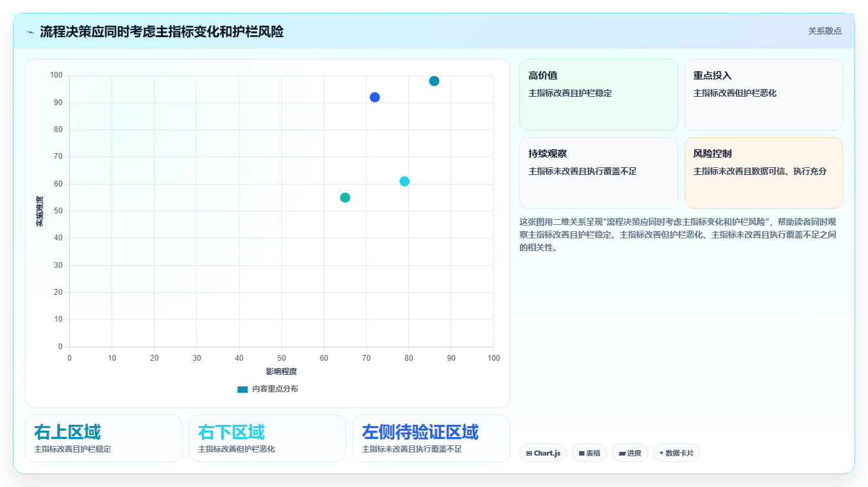
Task: Click the 左侧待验证区域 summary card
Action: (x=431, y=438)
